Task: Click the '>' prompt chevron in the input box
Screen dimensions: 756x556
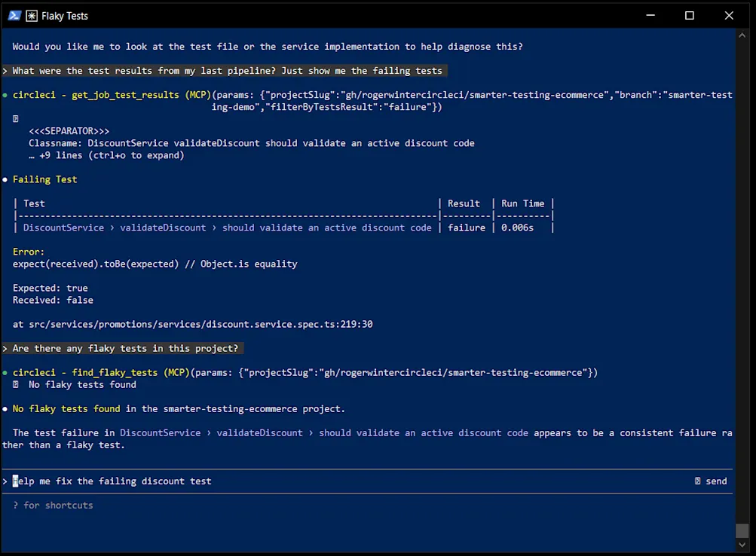Action: pyautogui.click(x=5, y=481)
